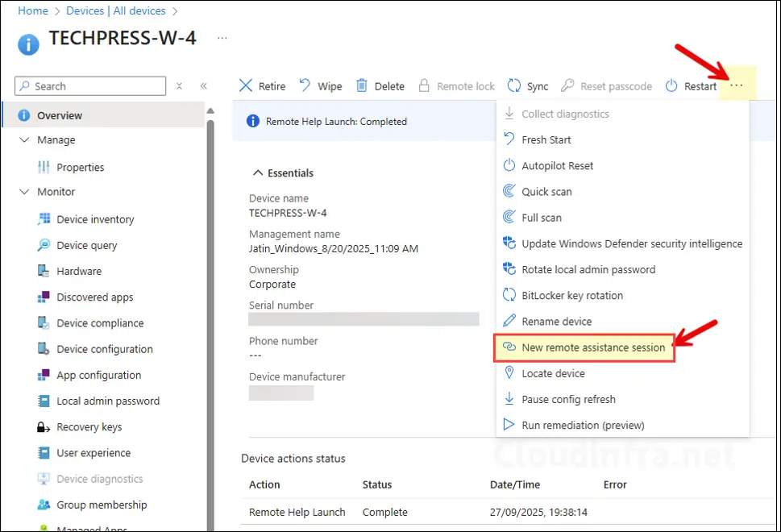Collapse the Manage section chevron
Viewport: 781px width, 532px height.
[24, 140]
